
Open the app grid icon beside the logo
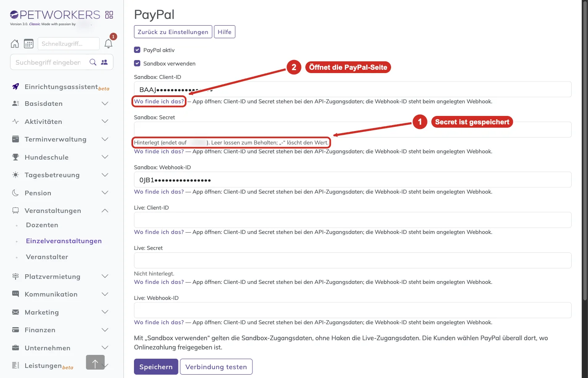click(x=109, y=15)
